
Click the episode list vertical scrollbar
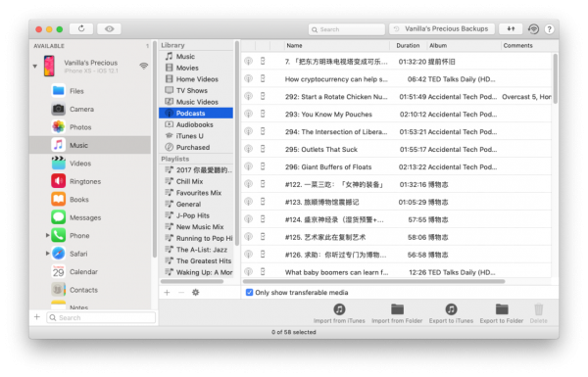(x=555, y=78)
